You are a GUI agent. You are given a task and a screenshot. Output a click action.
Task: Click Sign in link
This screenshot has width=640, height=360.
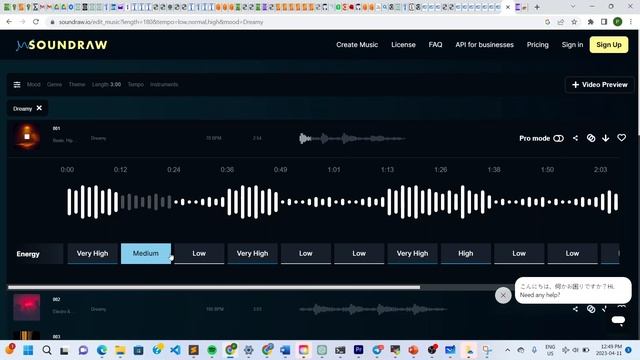coord(572,45)
